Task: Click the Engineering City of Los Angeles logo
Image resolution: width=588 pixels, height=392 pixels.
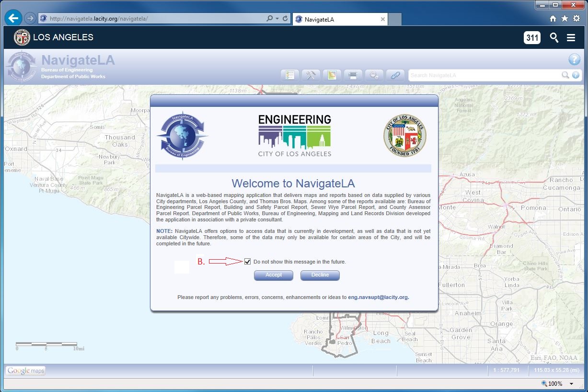Action: click(295, 136)
